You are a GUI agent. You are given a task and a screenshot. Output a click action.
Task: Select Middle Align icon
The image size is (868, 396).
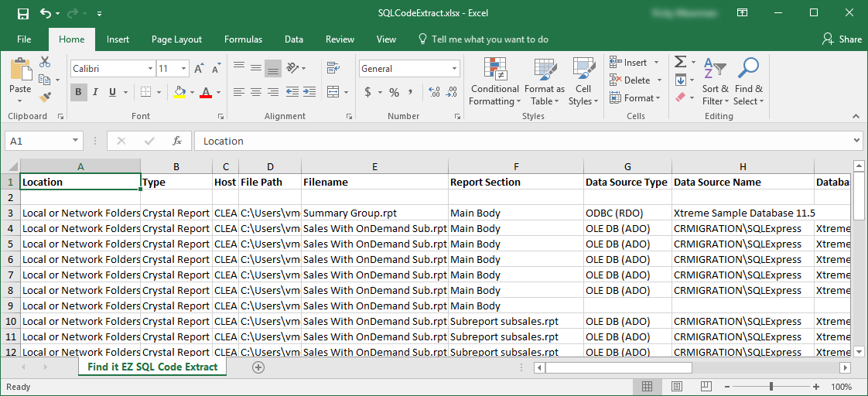tap(256, 68)
